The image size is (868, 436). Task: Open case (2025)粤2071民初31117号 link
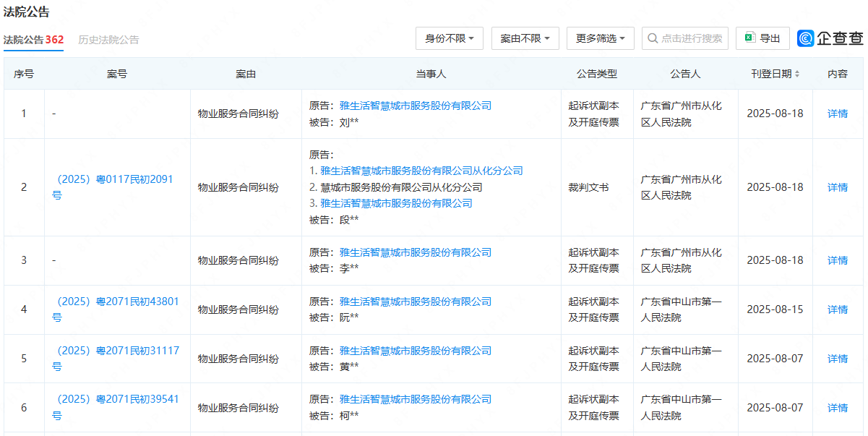[x=117, y=351]
